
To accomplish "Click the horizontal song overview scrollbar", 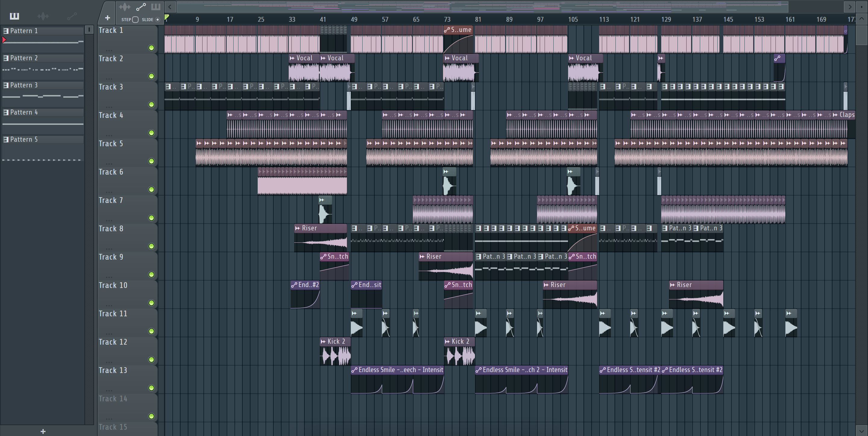I will click(x=483, y=6).
